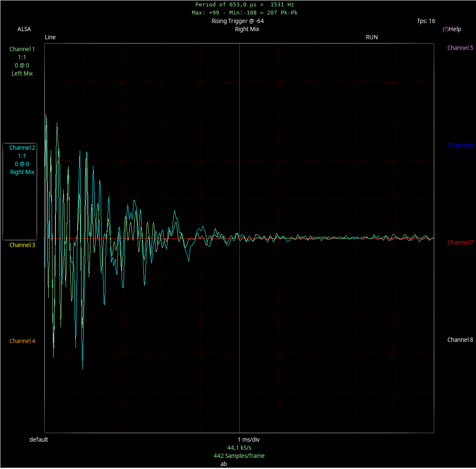The width and height of the screenshot is (476, 469).
Task: Click the Right Mix source of Channel 2
Action: click(x=22, y=172)
